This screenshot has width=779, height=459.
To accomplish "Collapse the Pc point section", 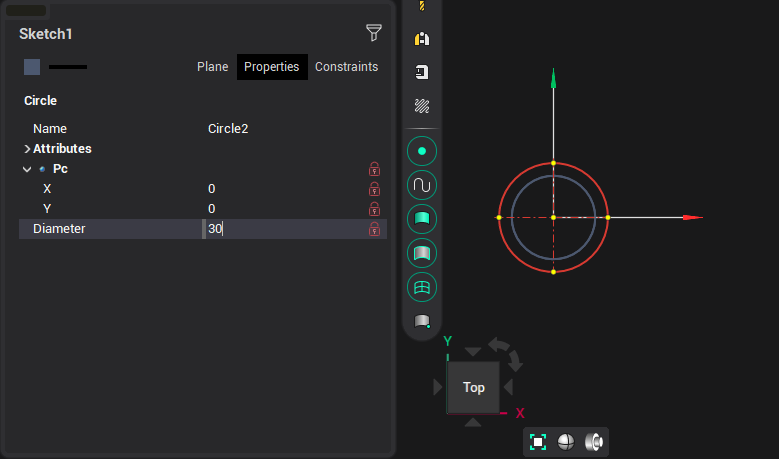I will click(x=27, y=169).
